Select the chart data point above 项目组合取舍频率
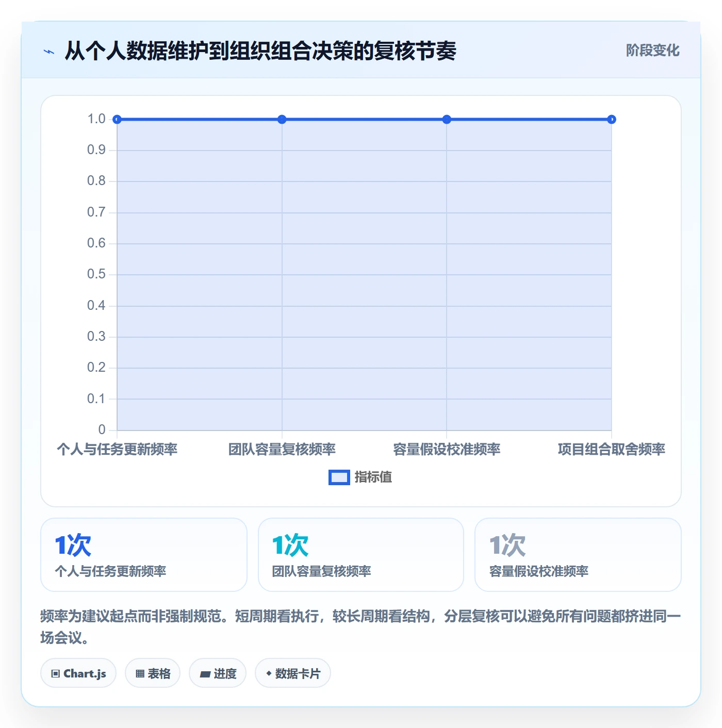 click(x=612, y=120)
